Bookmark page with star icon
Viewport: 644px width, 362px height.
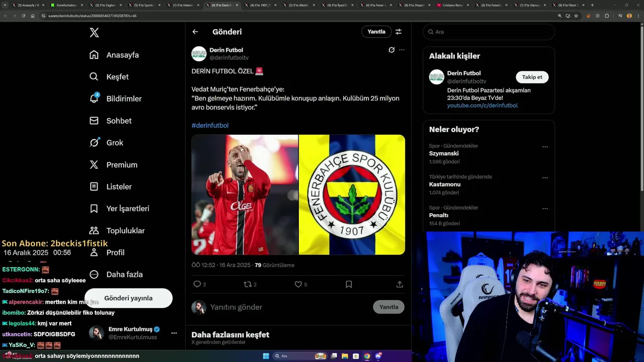click(576, 16)
